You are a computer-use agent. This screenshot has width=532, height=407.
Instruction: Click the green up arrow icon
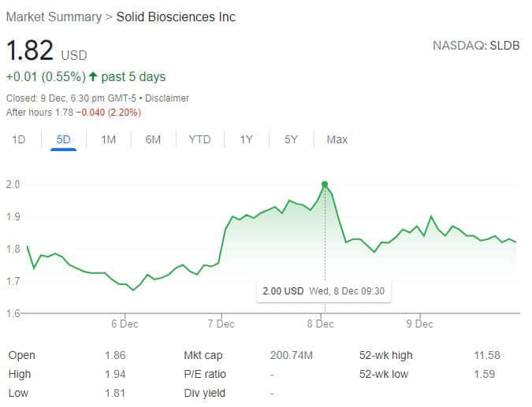click(93, 76)
